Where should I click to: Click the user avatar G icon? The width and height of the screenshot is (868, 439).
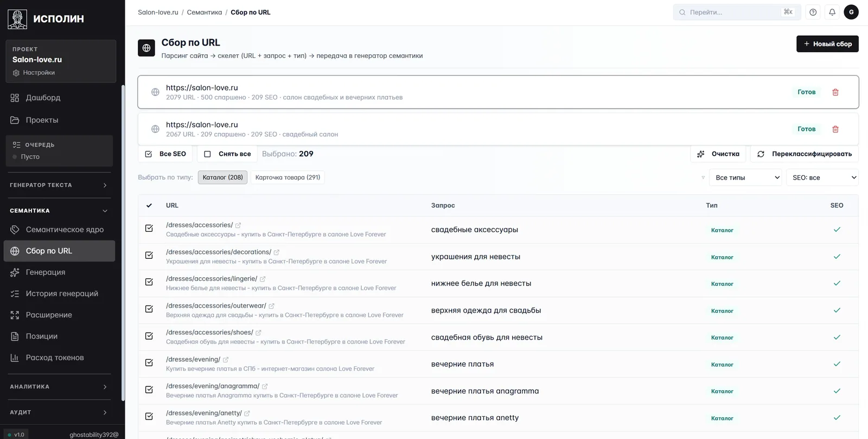[851, 12]
